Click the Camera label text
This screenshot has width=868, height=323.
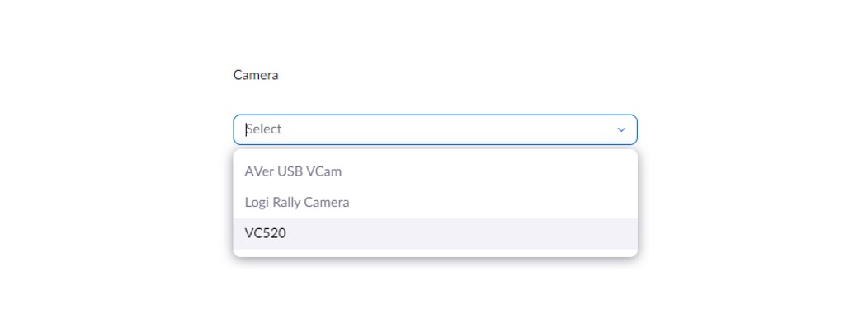point(256,75)
